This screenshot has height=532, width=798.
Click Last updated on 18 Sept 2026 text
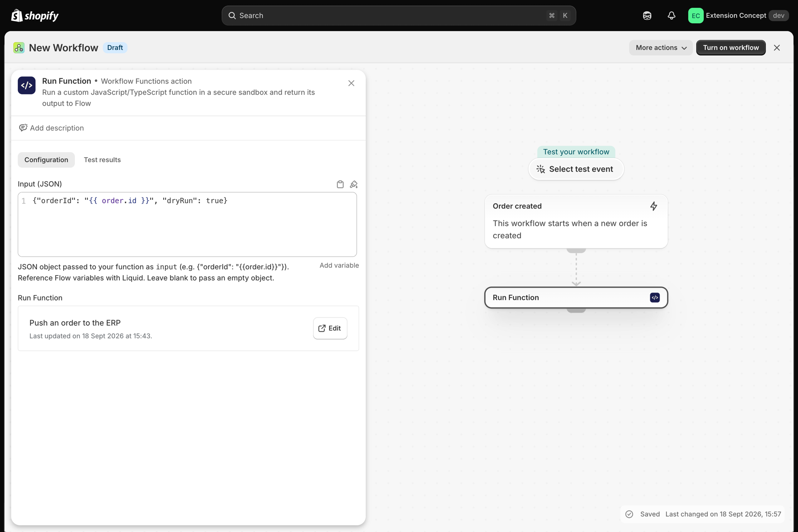click(x=91, y=336)
